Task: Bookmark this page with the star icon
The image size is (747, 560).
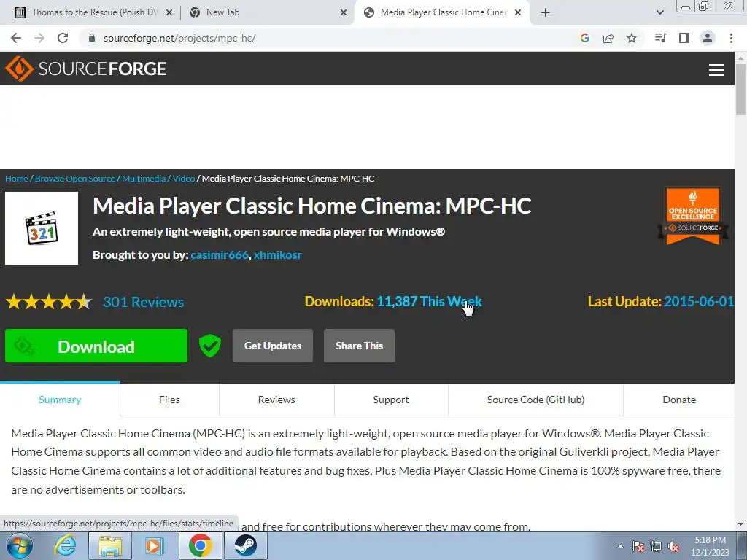Action: (x=632, y=38)
